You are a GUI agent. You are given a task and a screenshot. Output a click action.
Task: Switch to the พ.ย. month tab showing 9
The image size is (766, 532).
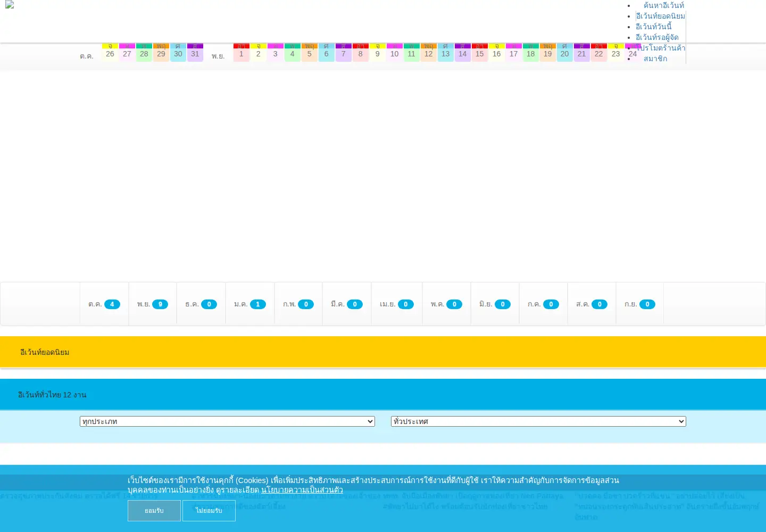(153, 304)
